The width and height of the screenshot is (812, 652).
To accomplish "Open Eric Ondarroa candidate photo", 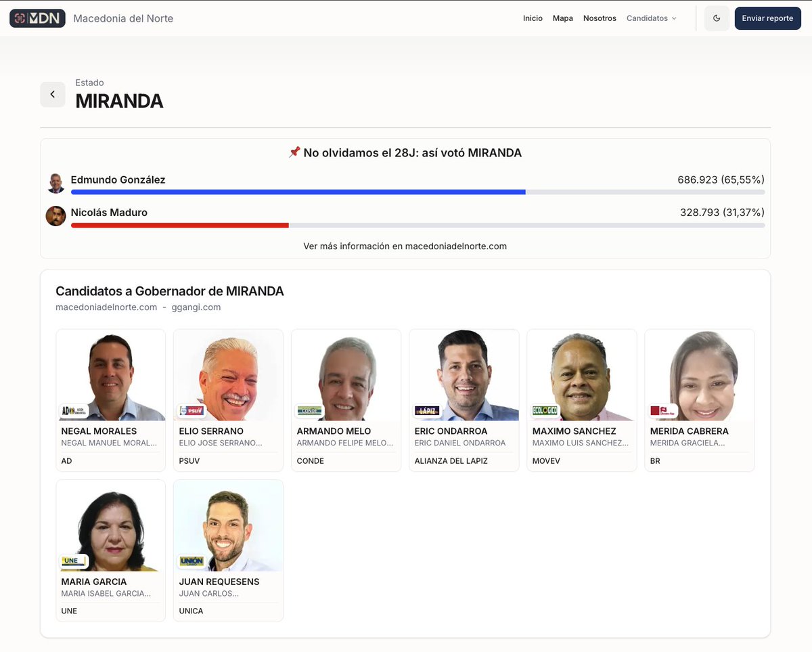I will pos(464,375).
